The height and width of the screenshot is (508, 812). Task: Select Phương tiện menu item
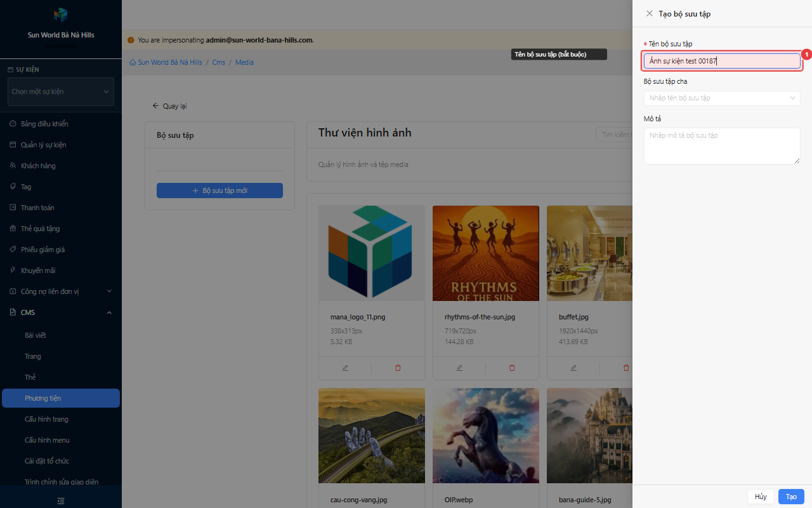coord(61,398)
